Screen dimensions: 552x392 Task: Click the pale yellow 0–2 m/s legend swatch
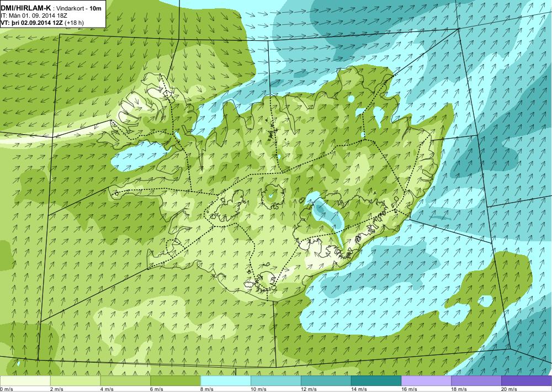click(25, 381)
